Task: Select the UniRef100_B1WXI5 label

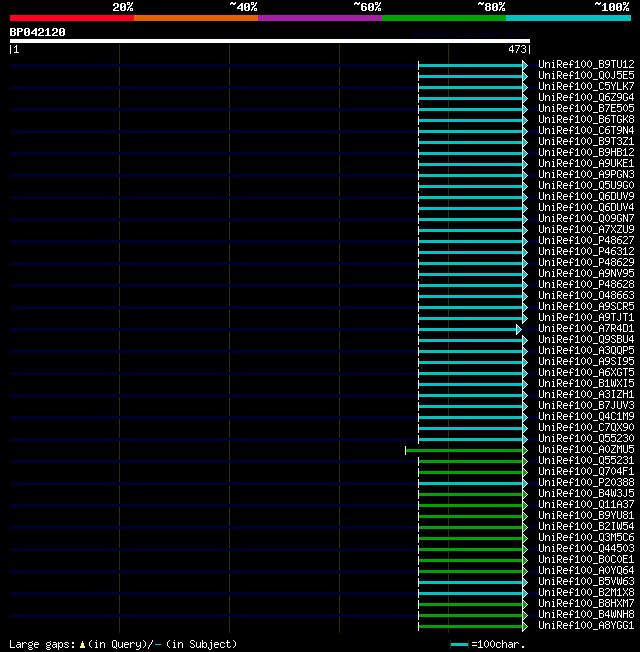Action: click(586, 383)
